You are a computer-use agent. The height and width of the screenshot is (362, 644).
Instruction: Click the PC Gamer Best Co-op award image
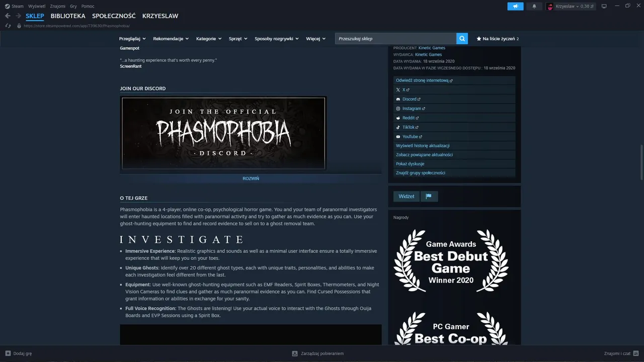(451, 328)
